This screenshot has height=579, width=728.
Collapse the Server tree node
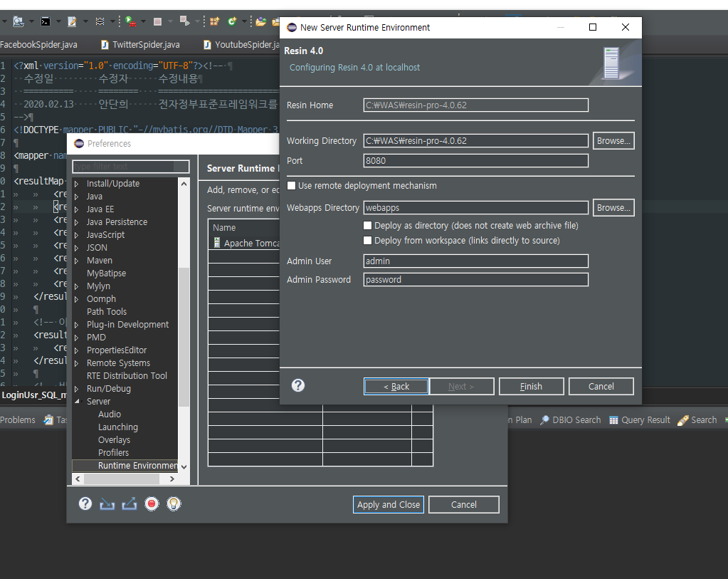(x=77, y=402)
